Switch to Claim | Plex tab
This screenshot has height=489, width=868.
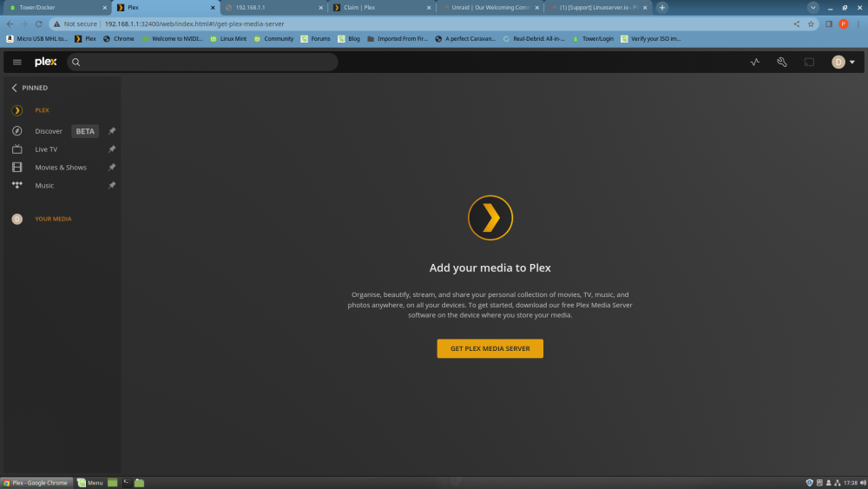click(382, 8)
